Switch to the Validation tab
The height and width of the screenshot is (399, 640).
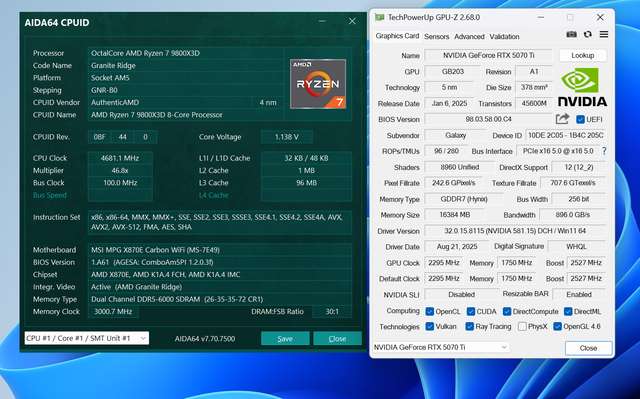[504, 37]
